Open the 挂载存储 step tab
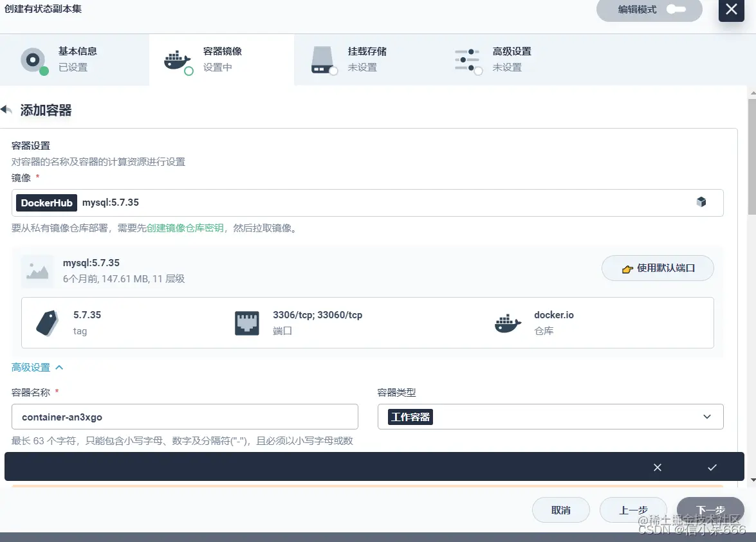The image size is (756, 542). (x=367, y=60)
